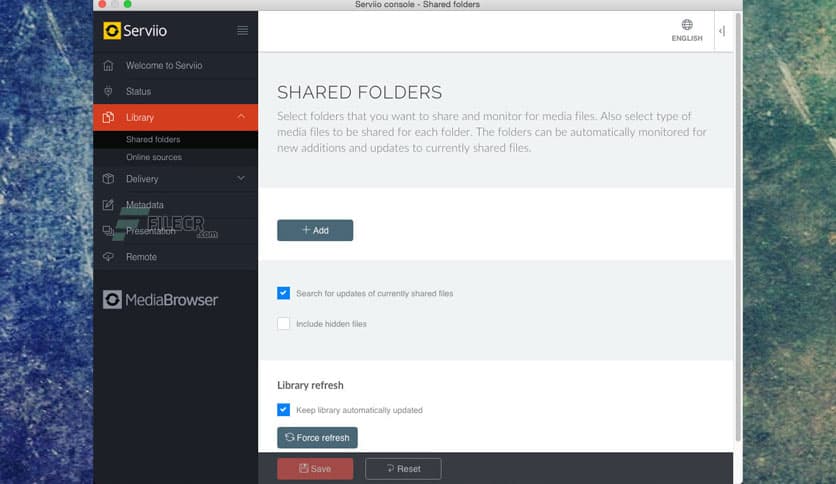Click the Remote cloud icon
This screenshot has width=836, height=484.
pyautogui.click(x=108, y=256)
